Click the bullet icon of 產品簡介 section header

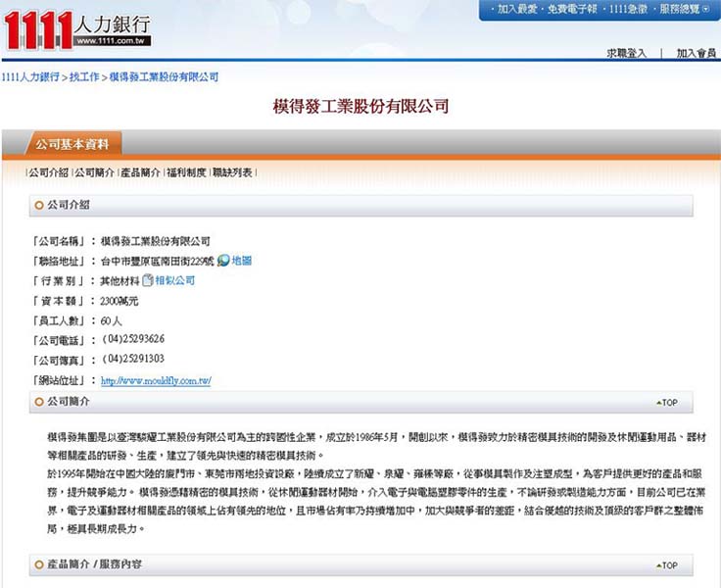tap(39, 564)
